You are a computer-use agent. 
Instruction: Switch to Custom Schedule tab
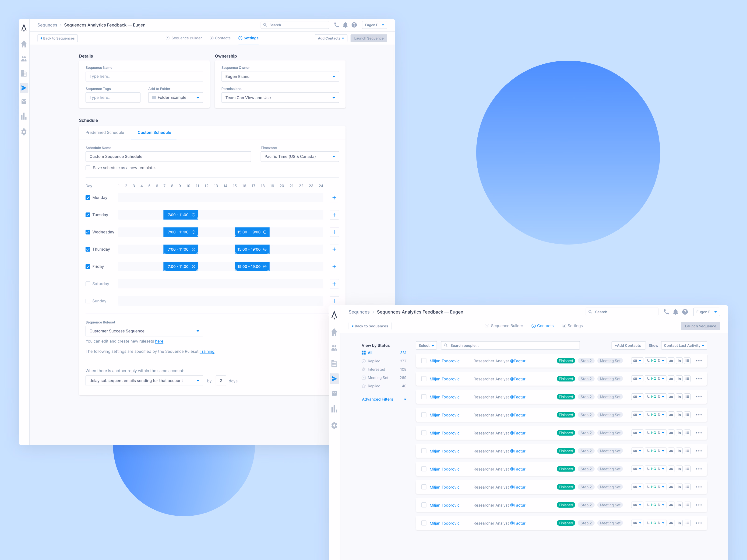[154, 132]
